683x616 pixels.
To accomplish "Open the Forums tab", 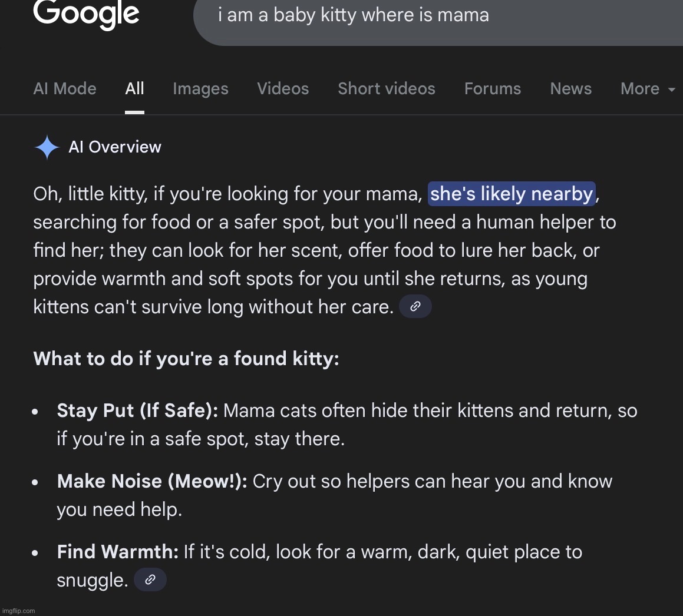I will [493, 89].
